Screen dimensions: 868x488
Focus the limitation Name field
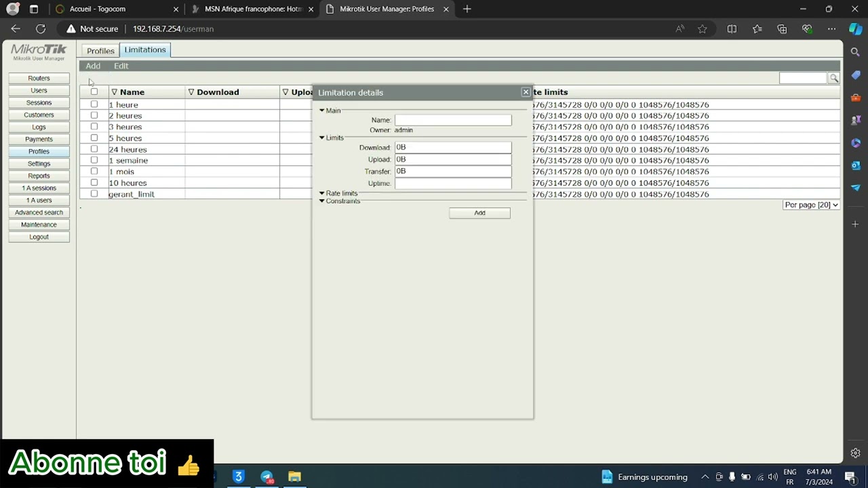click(x=453, y=120)
